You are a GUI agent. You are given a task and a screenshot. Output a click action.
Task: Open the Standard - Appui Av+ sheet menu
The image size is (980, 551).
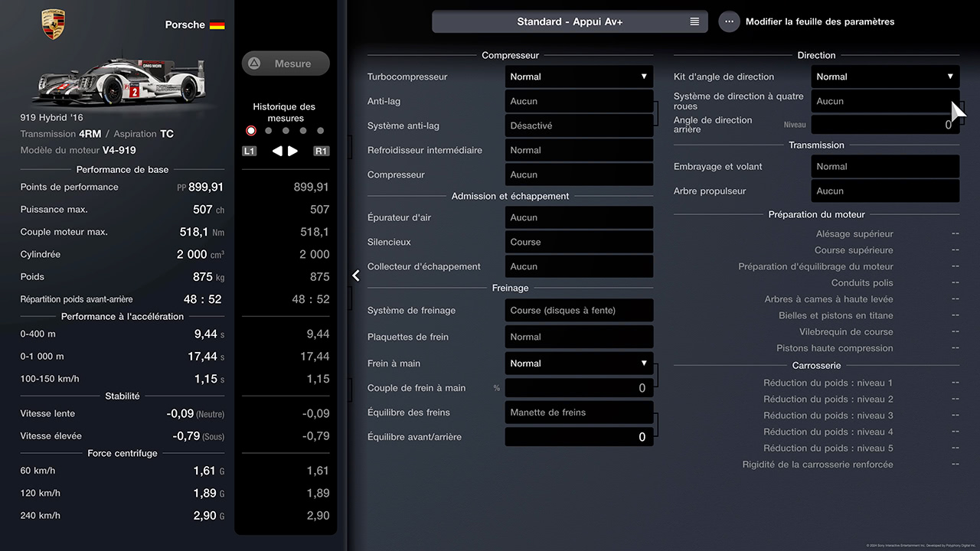coord(570,21)
